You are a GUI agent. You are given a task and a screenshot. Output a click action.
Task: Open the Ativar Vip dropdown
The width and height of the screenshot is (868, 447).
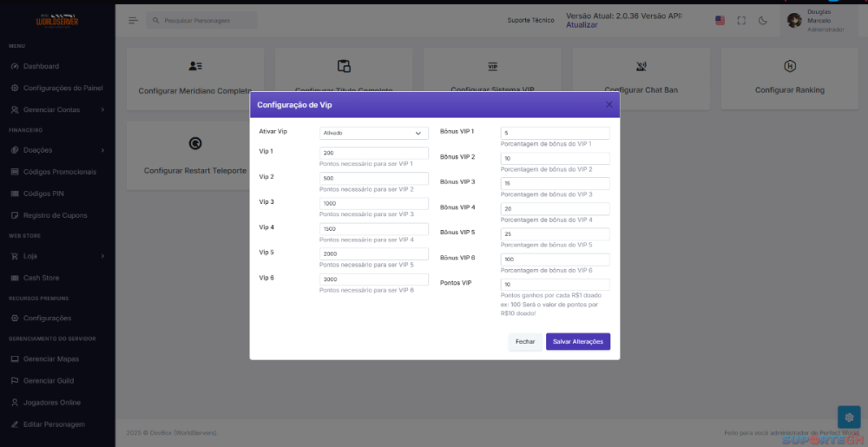coord(373,133)
